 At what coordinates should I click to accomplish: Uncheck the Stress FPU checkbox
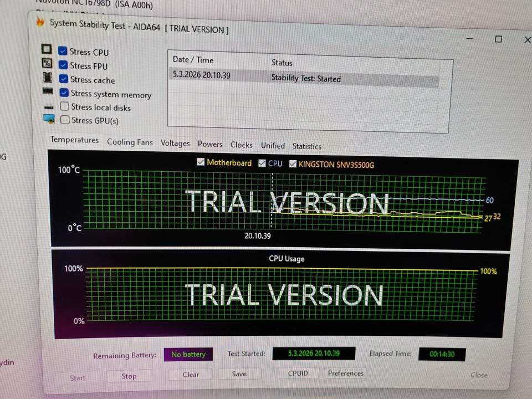[63, 64]
